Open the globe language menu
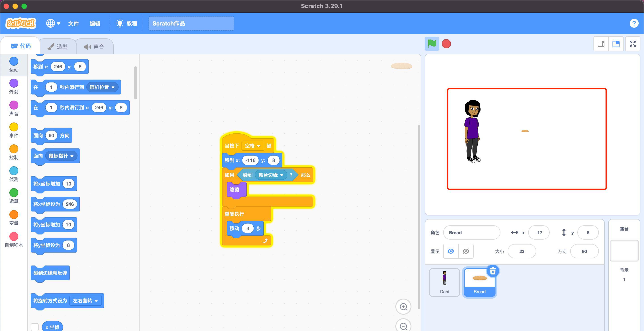This screenshot has width=644, height=331. click(53, 23)
